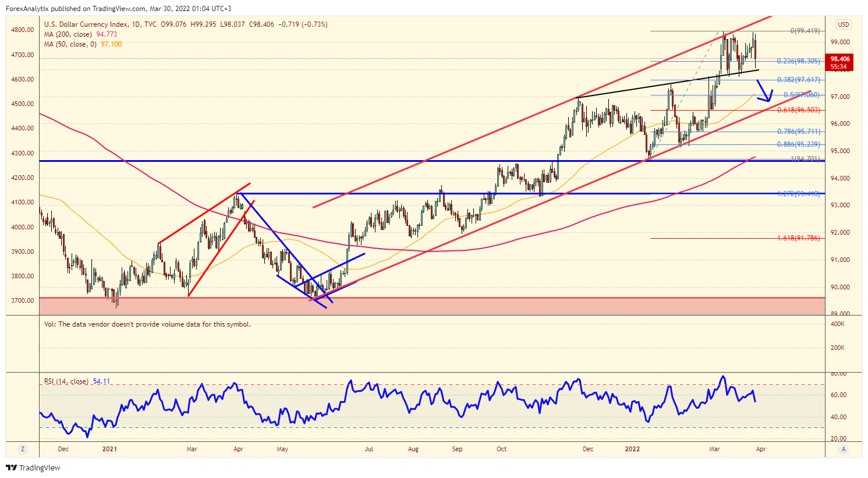
Task: Click 4500.00 on the left price scale
Action: (23, 104)
